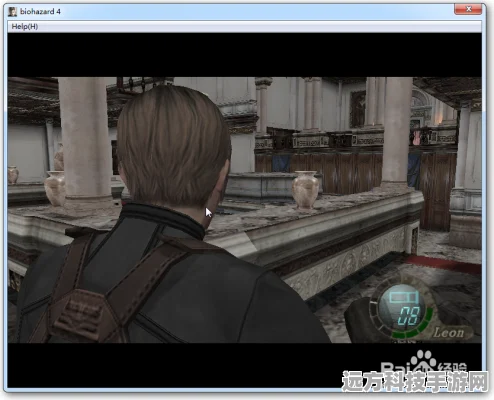Click the biohazard 4 title bar icon

[x=12, y=12]
